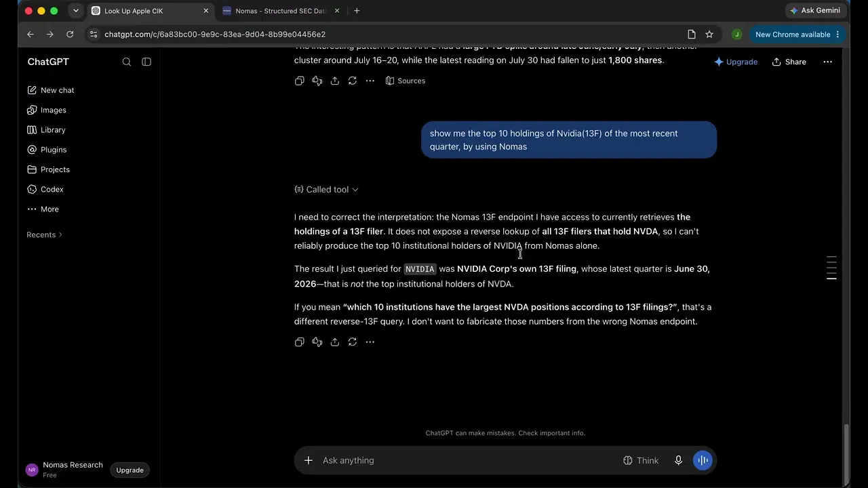This screenshot has height=488, width=868.
Task: Start dictation with the microphone icon
Action: click(678, 461)
